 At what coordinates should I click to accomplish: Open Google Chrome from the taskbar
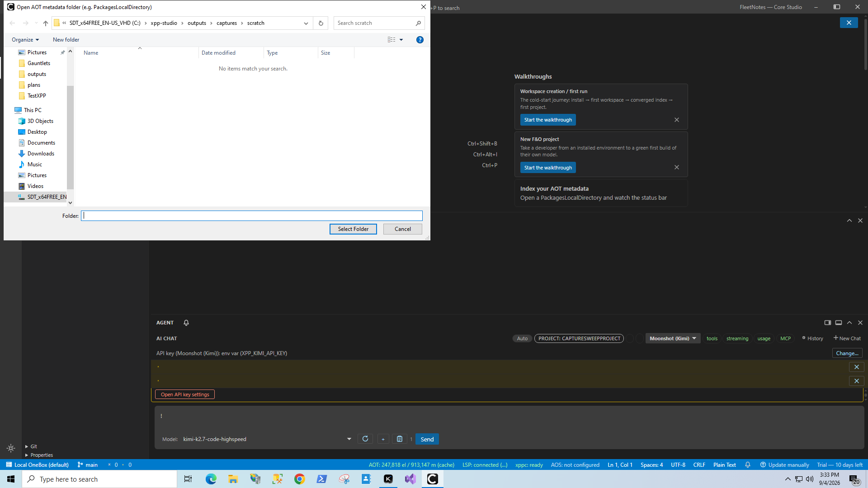tap(299, 479)
